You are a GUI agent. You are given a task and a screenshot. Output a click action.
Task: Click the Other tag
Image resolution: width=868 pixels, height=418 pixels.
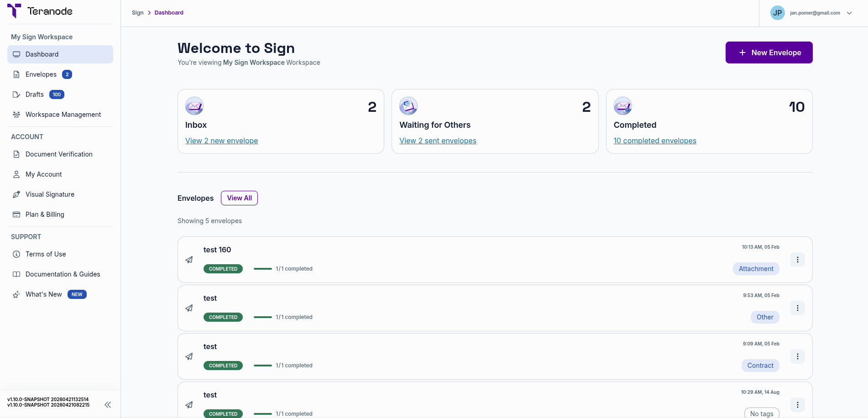765,317
